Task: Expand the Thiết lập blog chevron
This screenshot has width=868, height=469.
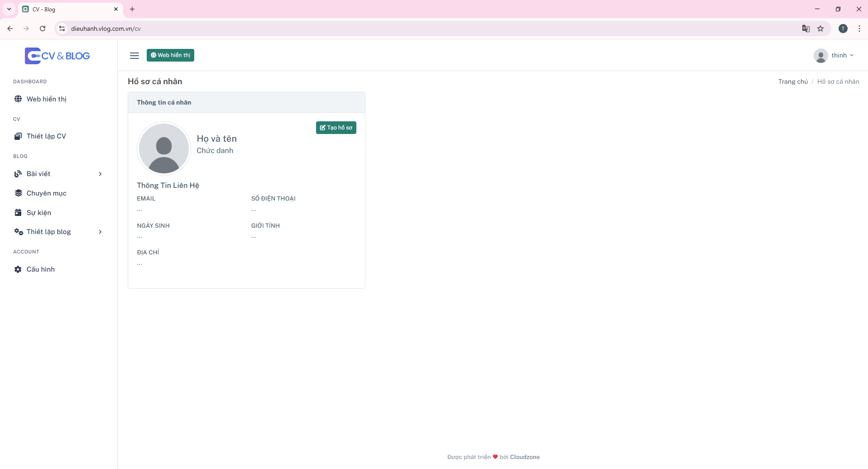Action: click(100, 232)
